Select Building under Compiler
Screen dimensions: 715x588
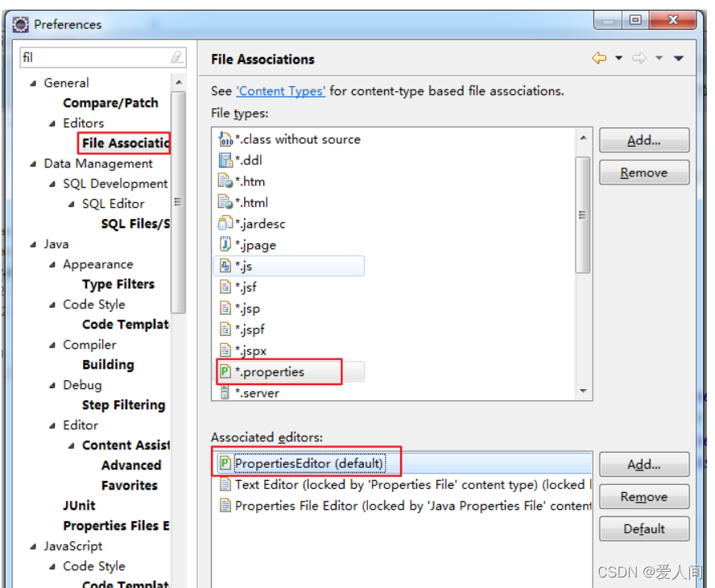coord(108,365)
